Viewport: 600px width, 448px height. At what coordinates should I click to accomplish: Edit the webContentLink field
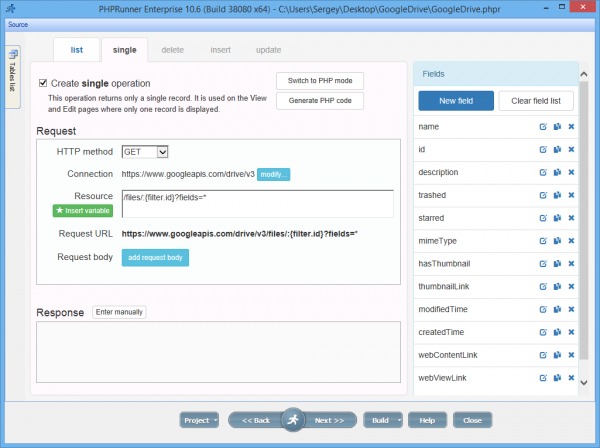coord(543,355)
